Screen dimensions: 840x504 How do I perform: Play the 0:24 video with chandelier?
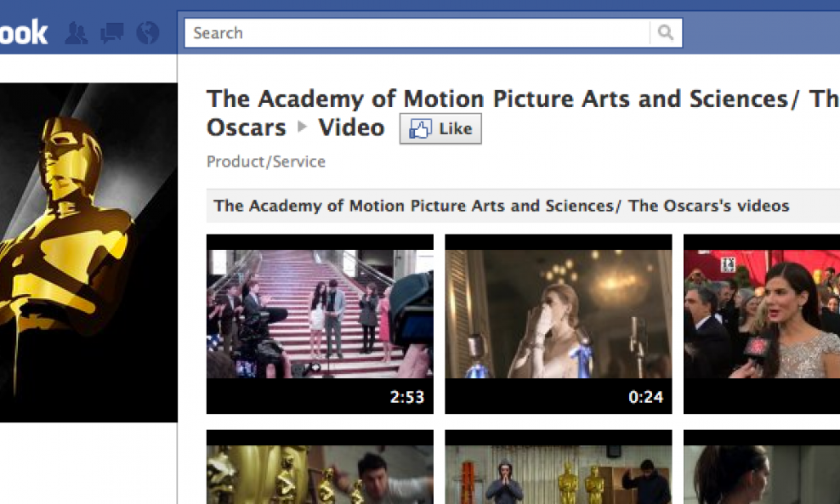pyautogui.click(x=559, y=324)
